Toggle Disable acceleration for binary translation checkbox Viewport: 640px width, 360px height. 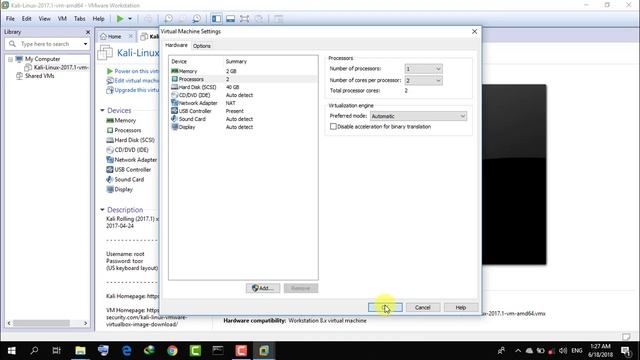click(x=333, y=127)
